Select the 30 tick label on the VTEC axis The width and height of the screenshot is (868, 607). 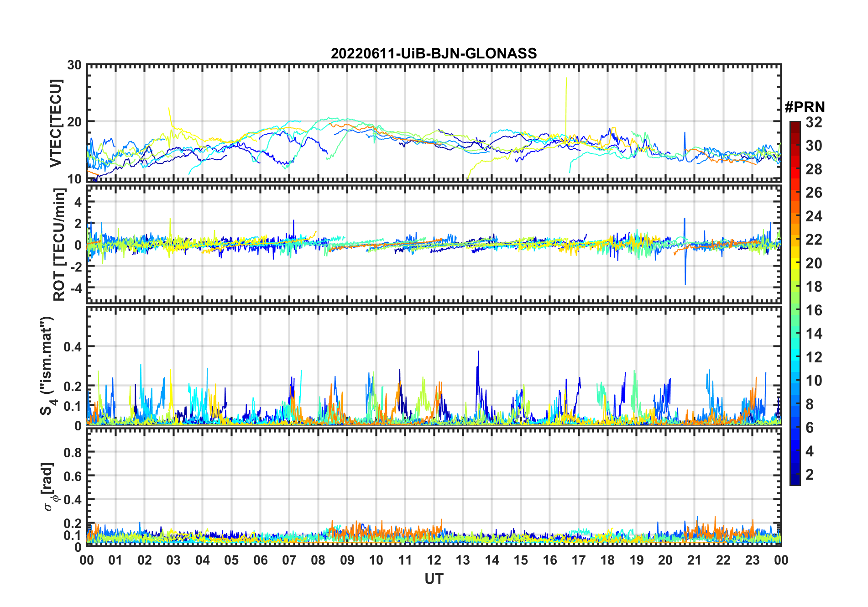pos(74,65)
